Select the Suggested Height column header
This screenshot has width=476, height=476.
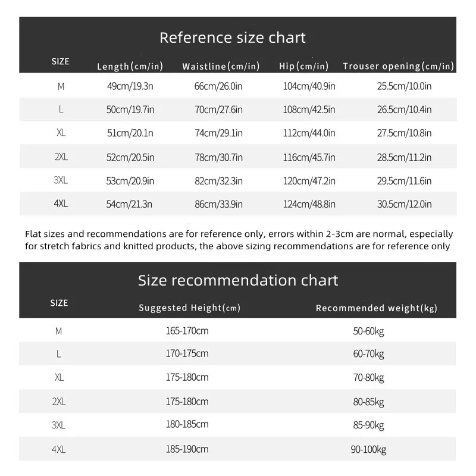[189, 308]
